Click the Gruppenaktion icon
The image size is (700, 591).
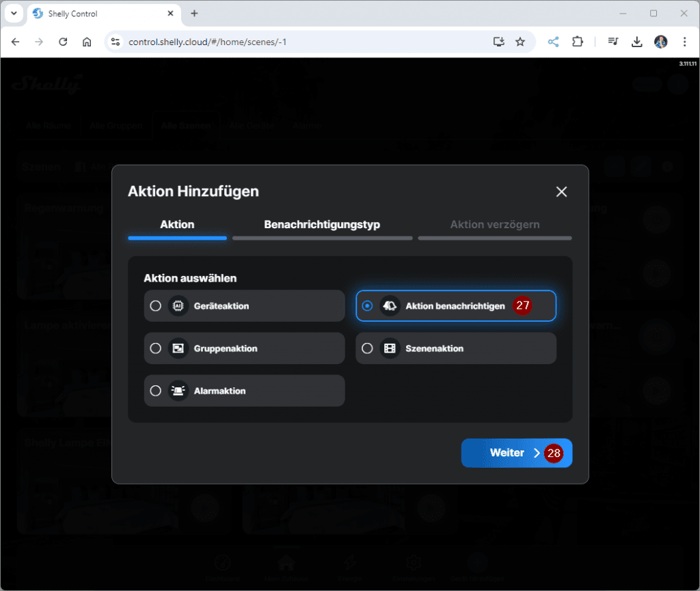pos(178,348)
